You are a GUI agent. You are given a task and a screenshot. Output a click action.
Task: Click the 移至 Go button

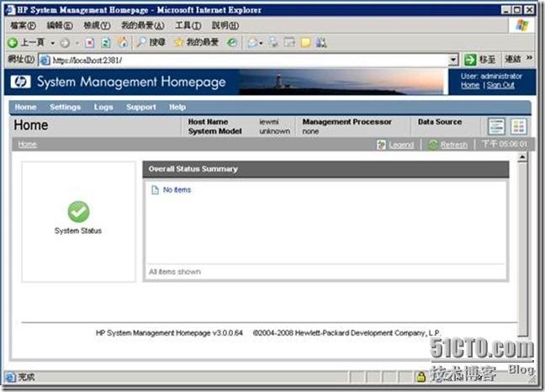pos(480,60)
